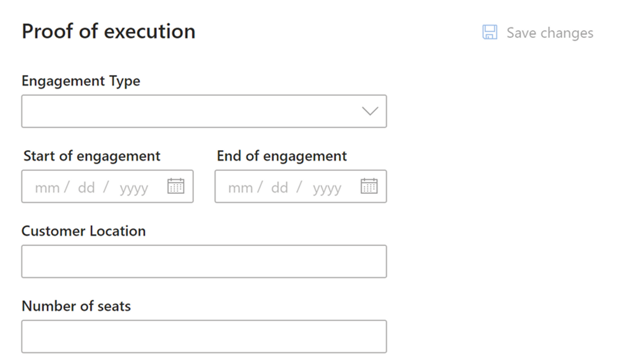Click the Start of engagement label

[x=92, y=156]
